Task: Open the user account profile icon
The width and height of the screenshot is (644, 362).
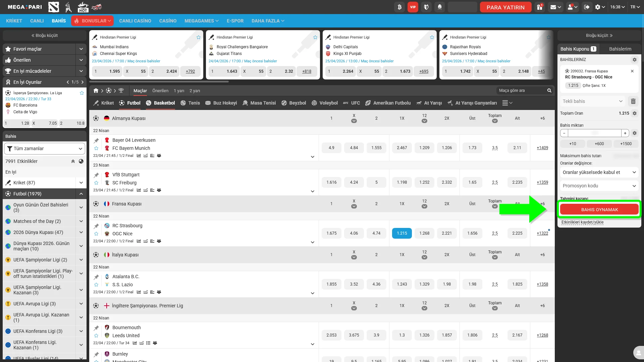Action: pyautogui.click(x=572, y=7)
